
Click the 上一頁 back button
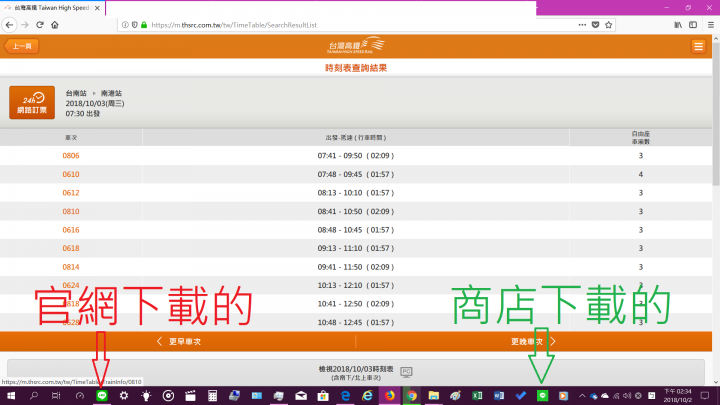pos(21,46)
